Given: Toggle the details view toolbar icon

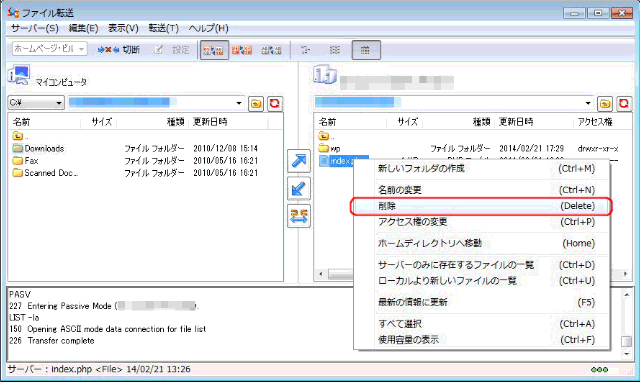Looking at the screenshot, I should tap(365, 50).
